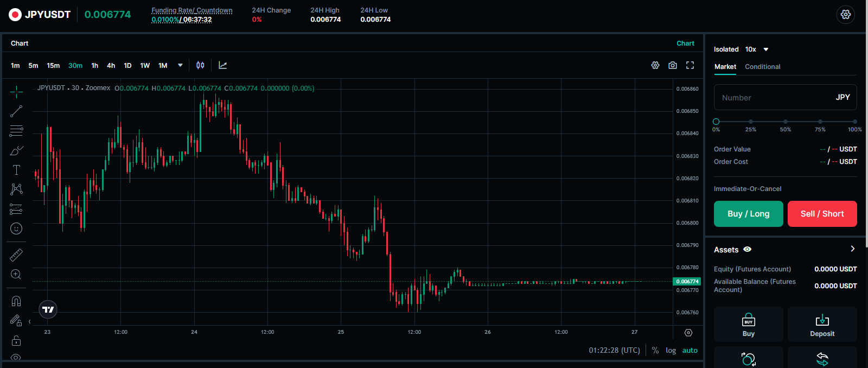Image resolution: width=868 pixels, height=368 pixels.
Task: Expand the Assets panel chevron
Action: pos(852,249)
